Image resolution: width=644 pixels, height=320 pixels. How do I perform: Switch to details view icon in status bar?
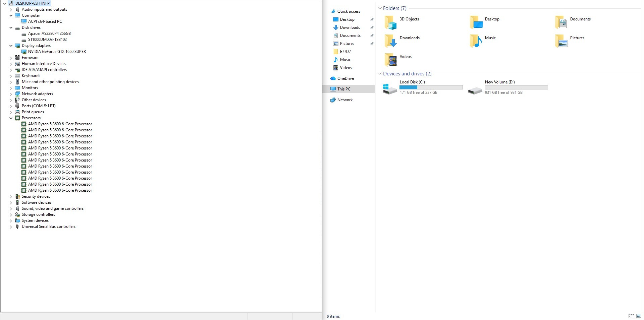coord(631,316)
